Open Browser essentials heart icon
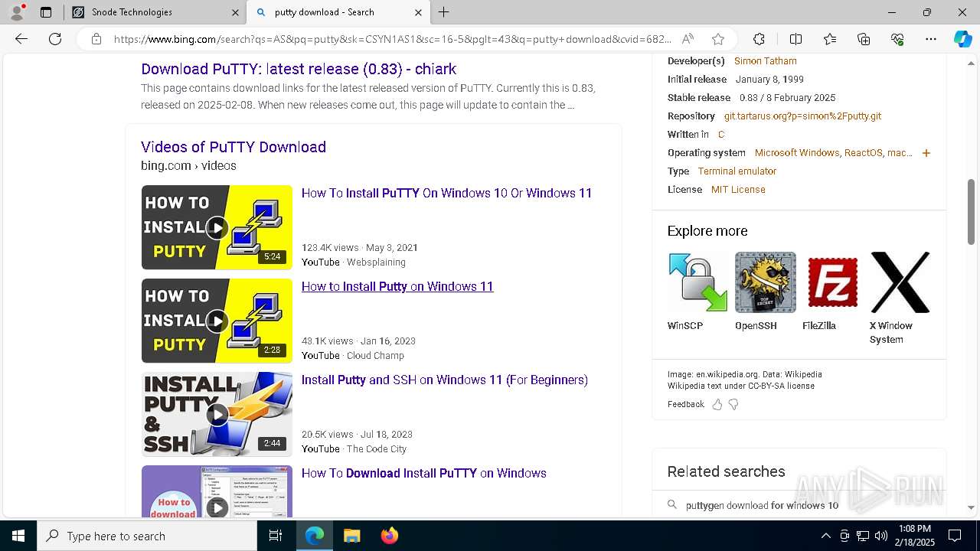 click(x=897, y=39)
